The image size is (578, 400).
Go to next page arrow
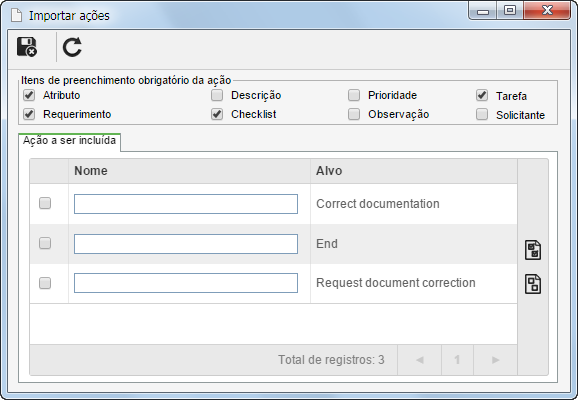(x=495, y=360)
